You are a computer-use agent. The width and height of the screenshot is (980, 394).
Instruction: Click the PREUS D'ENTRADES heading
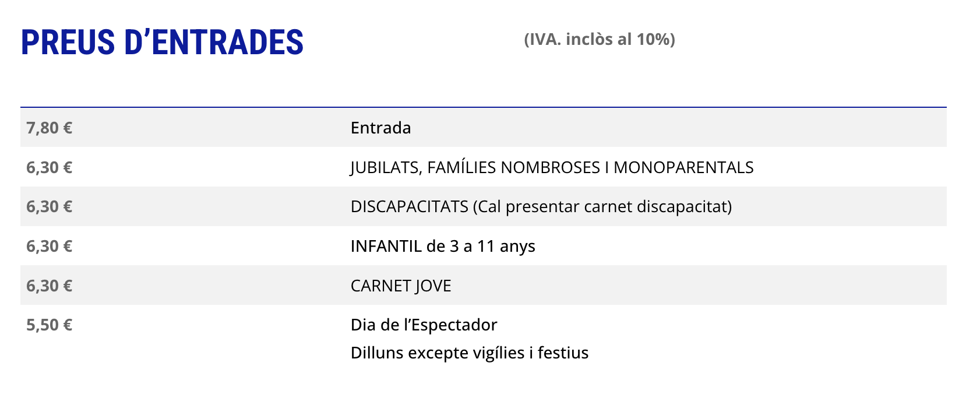click(x=162, y=43)
